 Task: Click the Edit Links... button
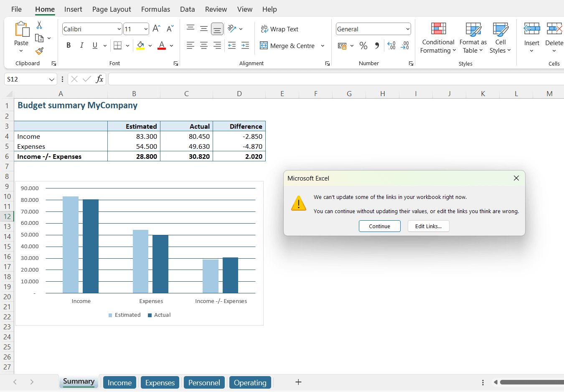pyautogui.click(x=428, y=226)
